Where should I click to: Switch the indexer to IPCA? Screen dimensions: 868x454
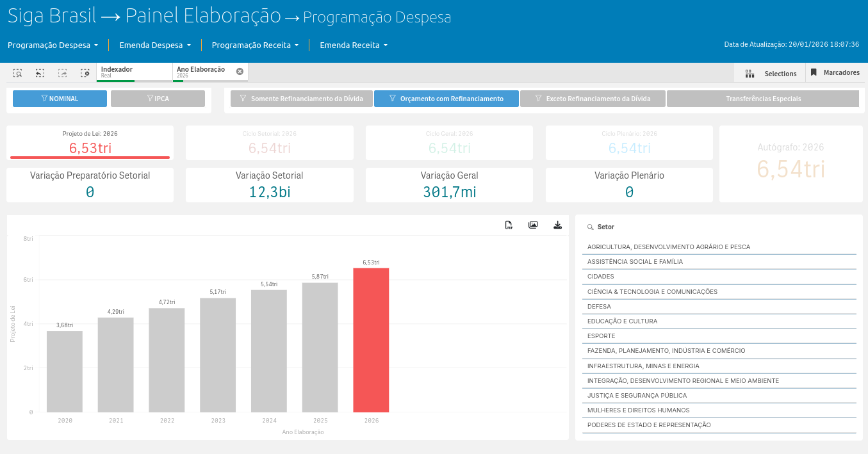(158, 99)
